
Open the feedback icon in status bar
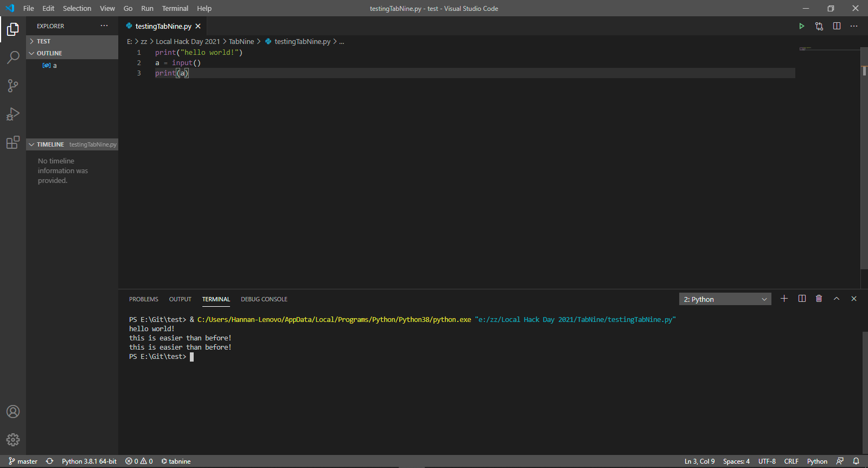click(840, 461)
